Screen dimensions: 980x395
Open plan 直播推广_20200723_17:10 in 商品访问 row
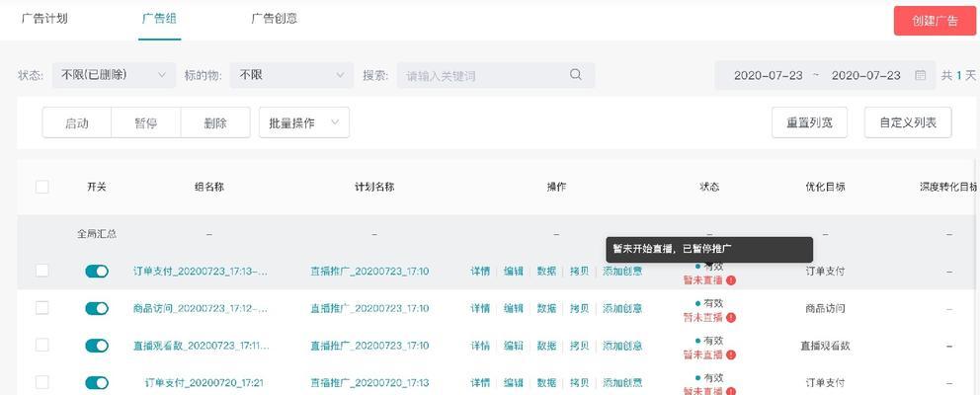point(370,308)
